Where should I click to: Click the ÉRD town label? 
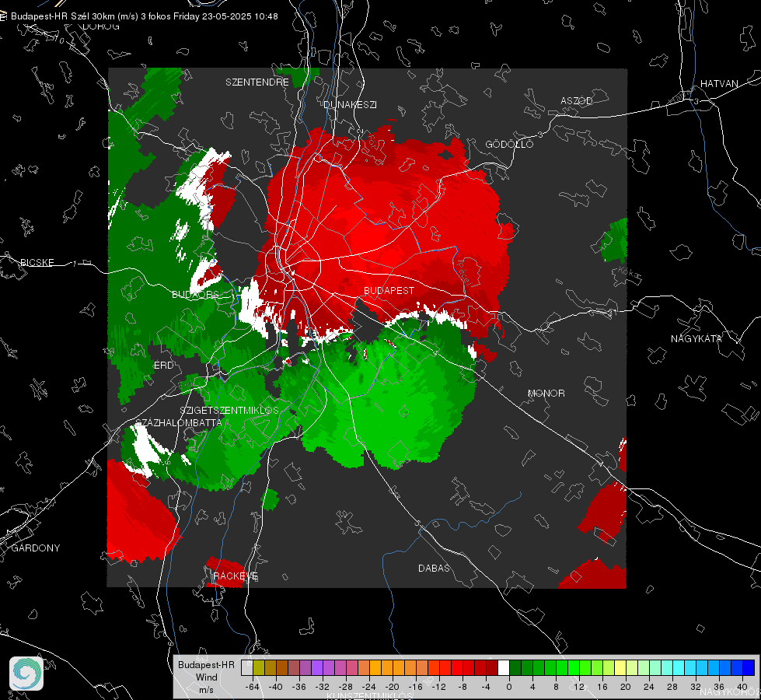(x=163, y=366)
